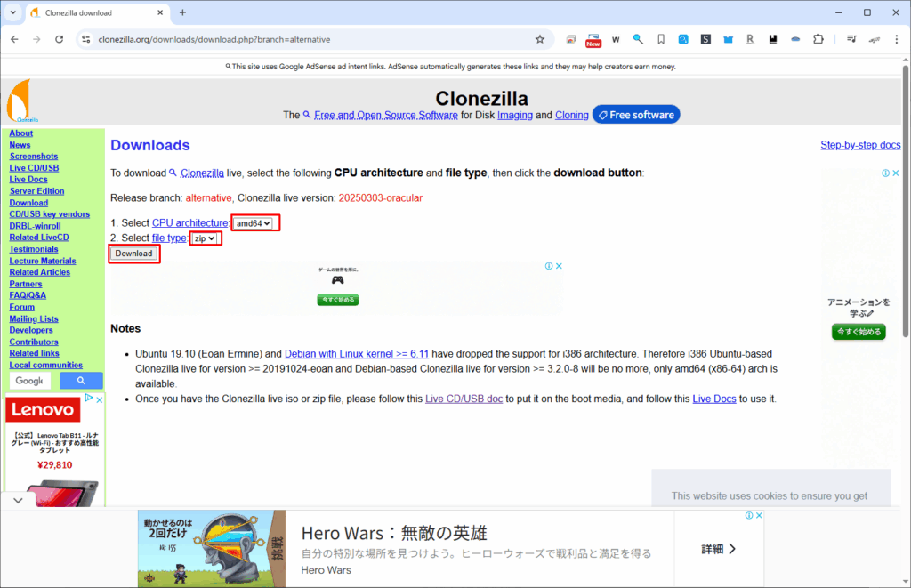Screen dimensions: 911x588
Task: Click the page vertical scrollbar
Action: [x=906, y=200]
